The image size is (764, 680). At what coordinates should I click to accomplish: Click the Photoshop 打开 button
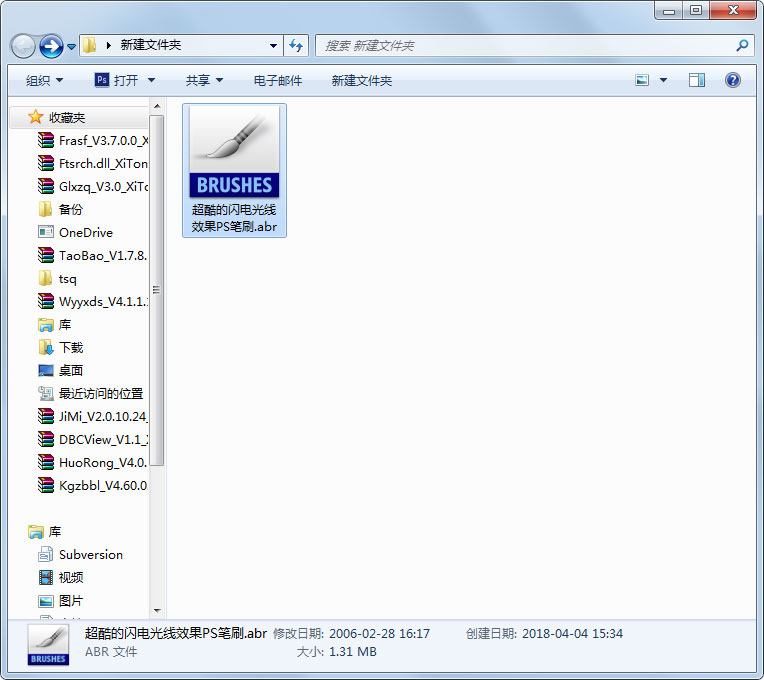[x=116, y=80]
